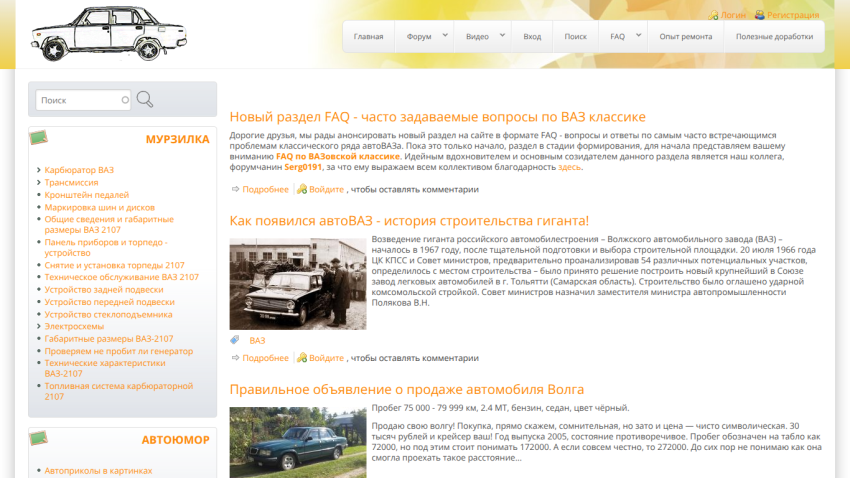
Task: Click the Регистрация link
Action: coord(793,15)
